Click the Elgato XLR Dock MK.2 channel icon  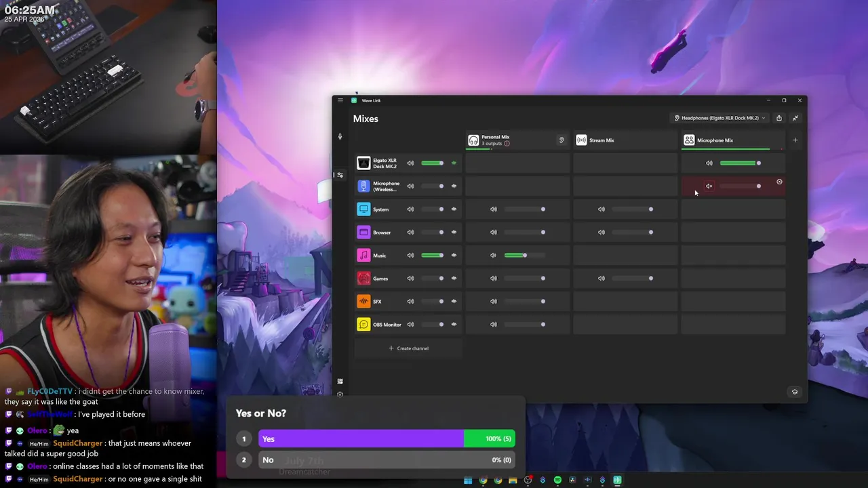[x=363, y=163]
